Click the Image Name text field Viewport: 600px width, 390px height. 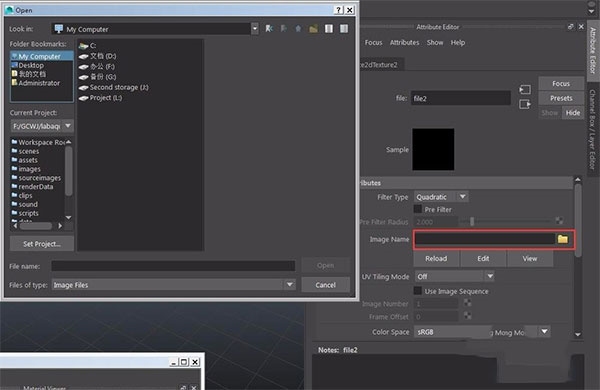485,239
